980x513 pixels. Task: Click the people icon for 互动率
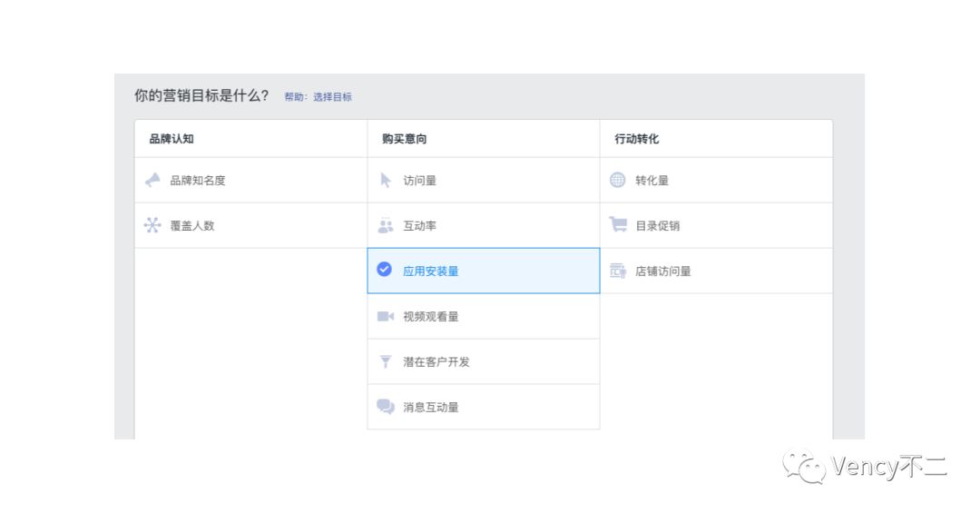click(386, 225)
